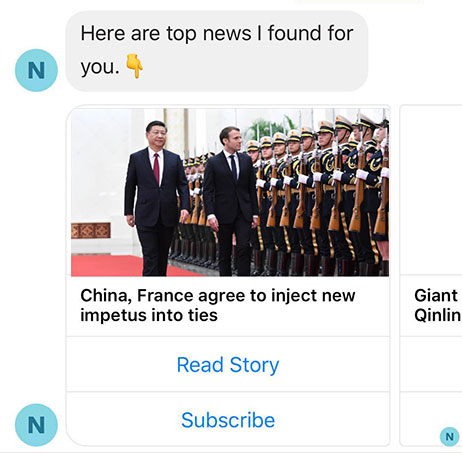Click the man with the red tie in the photo
Image resolution: width=462 pixels, height=453 pixels.
156,198
